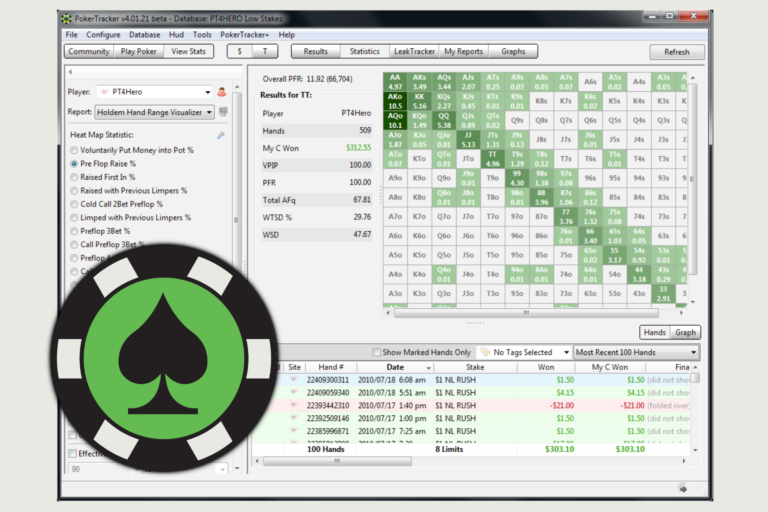
Task: Open the Results tab
Action: click(x=315, y=51)
